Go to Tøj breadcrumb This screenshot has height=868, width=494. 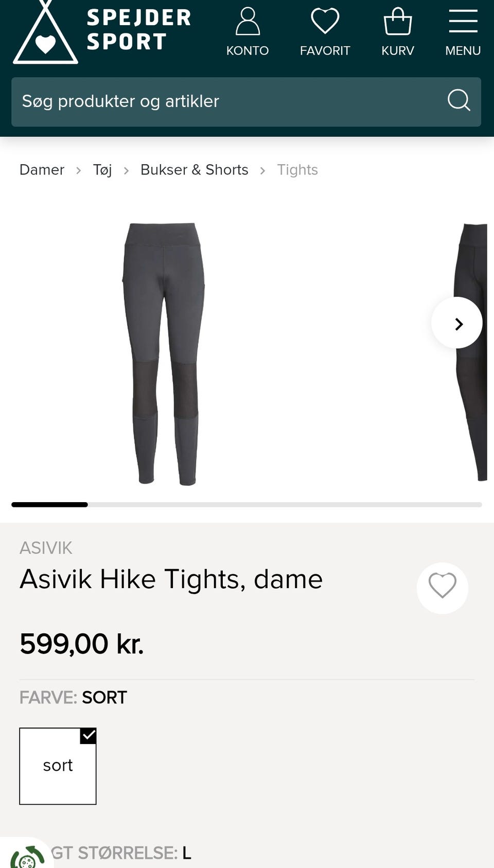pyautogui.click(x=102, y=170)
